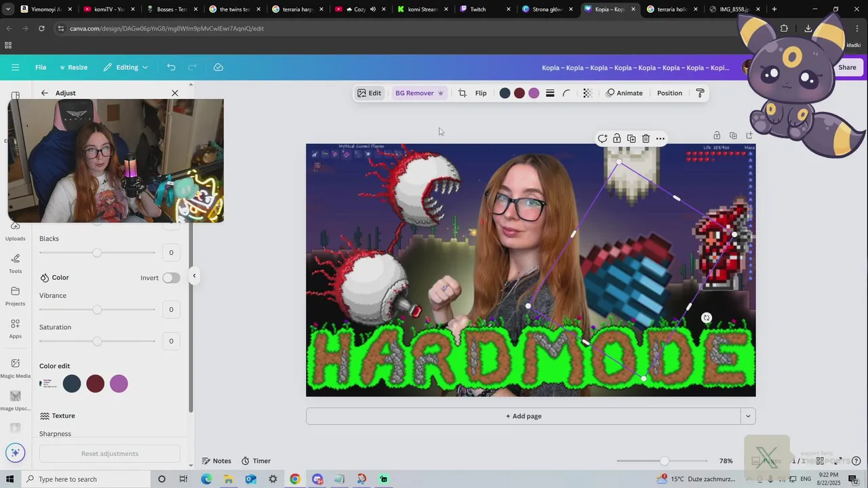The image size is (868, 488).
Task: Pick the maroon toolbar color swatch
Action: 519,93
